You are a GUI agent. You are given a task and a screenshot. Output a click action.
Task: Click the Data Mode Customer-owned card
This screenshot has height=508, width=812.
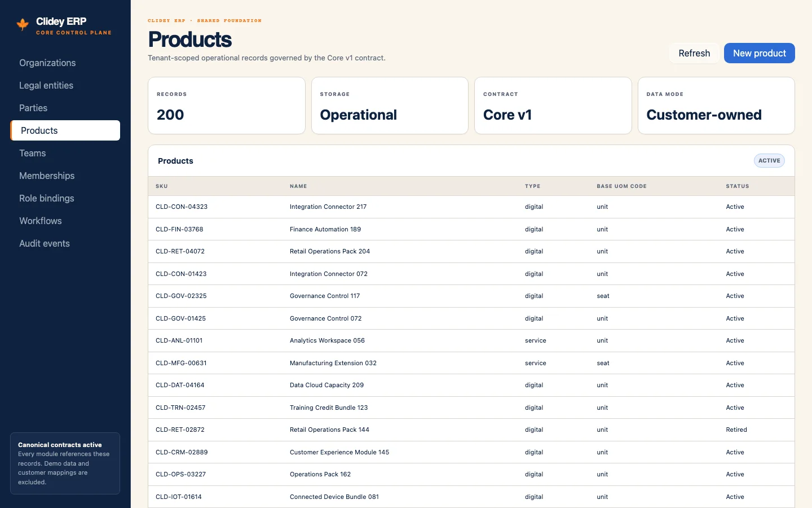(x=716, y=106)
